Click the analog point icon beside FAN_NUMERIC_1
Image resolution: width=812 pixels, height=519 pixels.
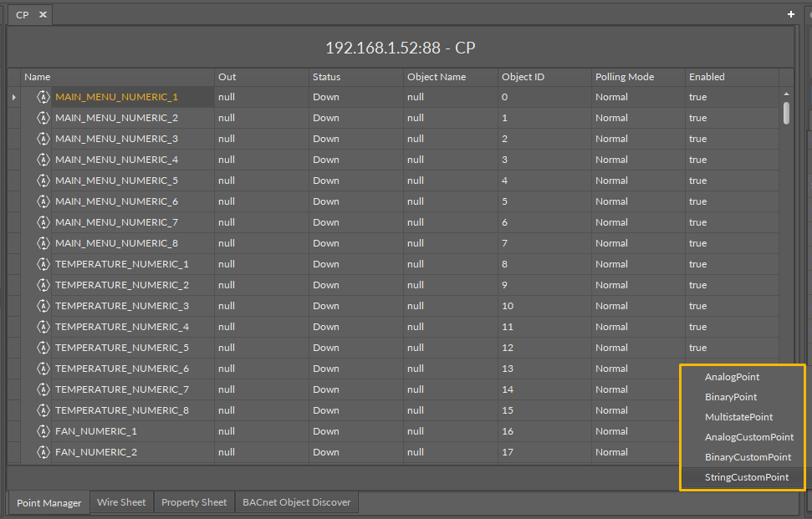tap(43, 431)
